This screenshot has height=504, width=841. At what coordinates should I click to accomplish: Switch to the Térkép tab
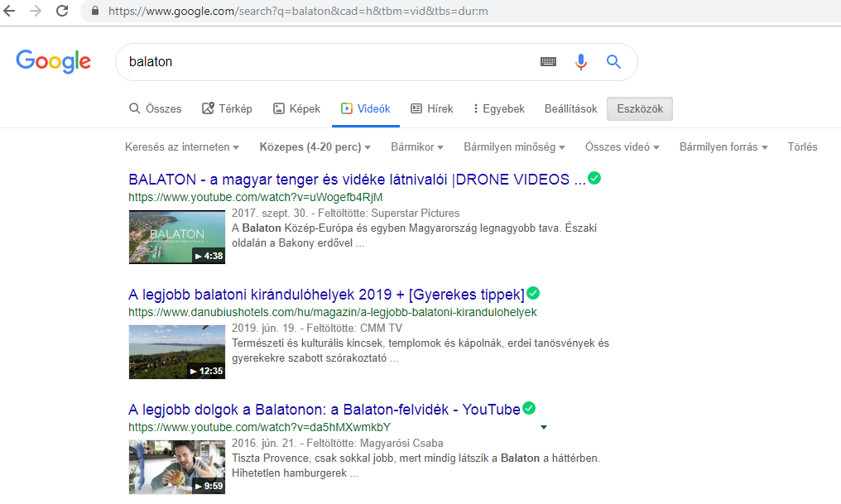pyautogui.click(x=227, y=109)
